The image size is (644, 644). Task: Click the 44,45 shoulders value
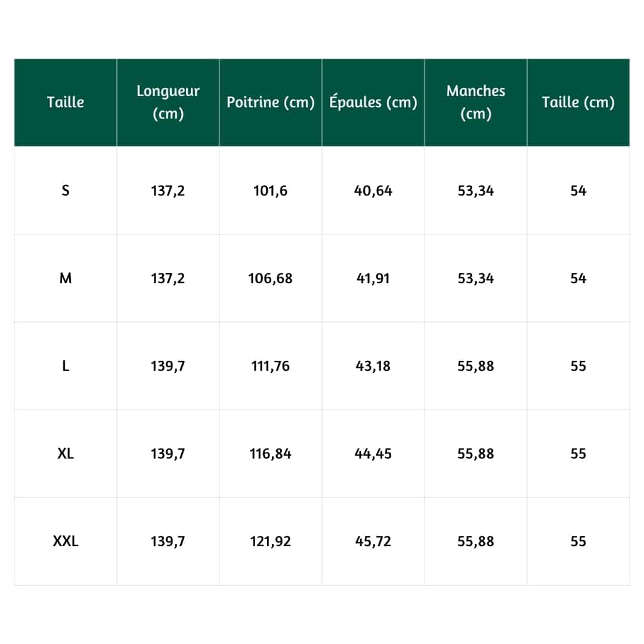(x=373, y=454)
